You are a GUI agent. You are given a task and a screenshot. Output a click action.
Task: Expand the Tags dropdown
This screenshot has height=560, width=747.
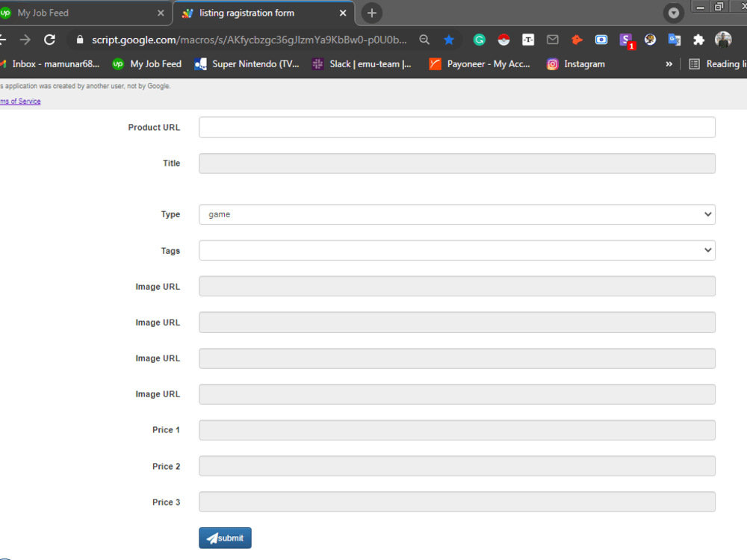[x=457, y=250]
